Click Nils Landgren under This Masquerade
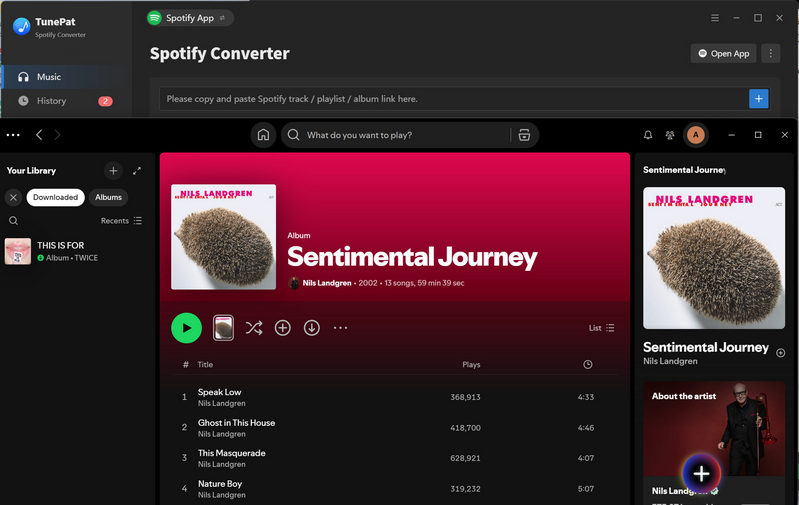Image resolution: width=799 pixels, height=505 pixels. click(x=222, y=464)
